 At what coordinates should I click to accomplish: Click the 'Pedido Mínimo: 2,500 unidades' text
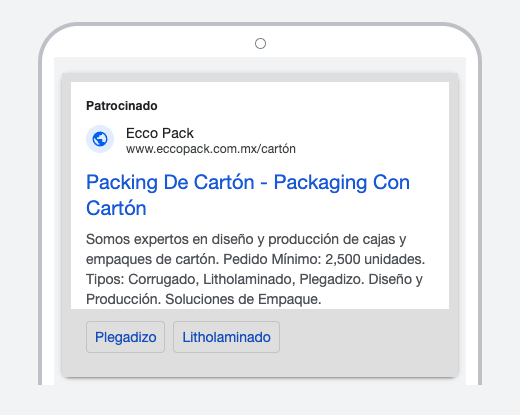click(x=324, y=259)
